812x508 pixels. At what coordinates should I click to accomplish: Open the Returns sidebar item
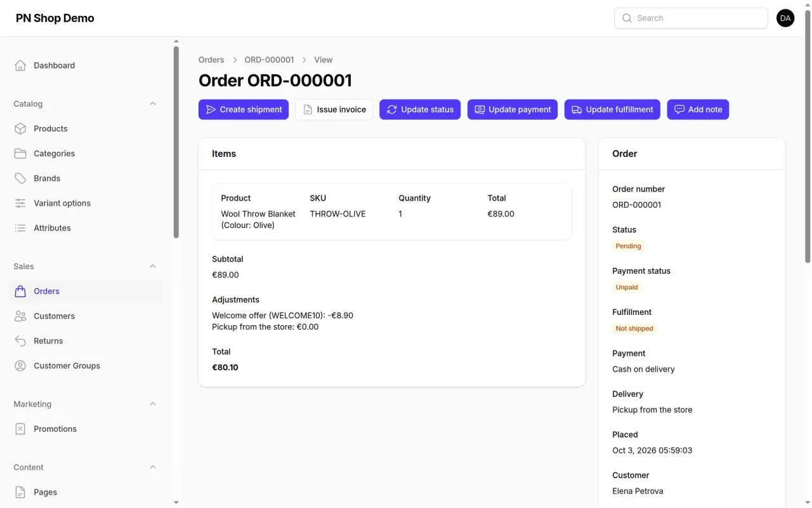86,341
